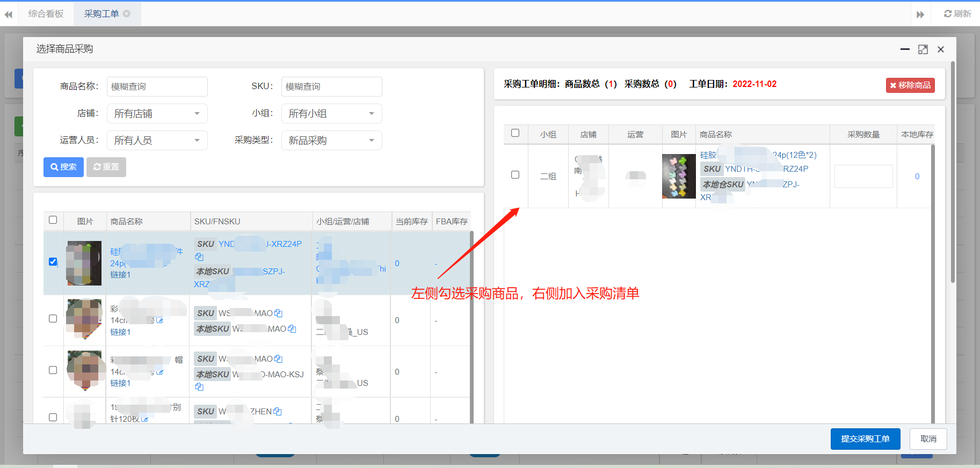Toggle select-all checkbox in left product table
Viewport: 980px width, 468px height.
[53, 220]
